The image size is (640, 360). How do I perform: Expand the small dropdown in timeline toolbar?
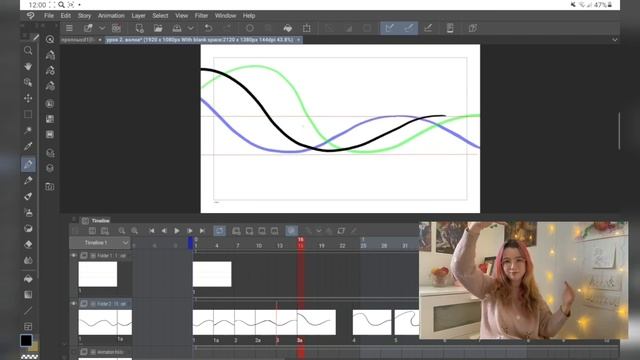[x=319, y=231]
